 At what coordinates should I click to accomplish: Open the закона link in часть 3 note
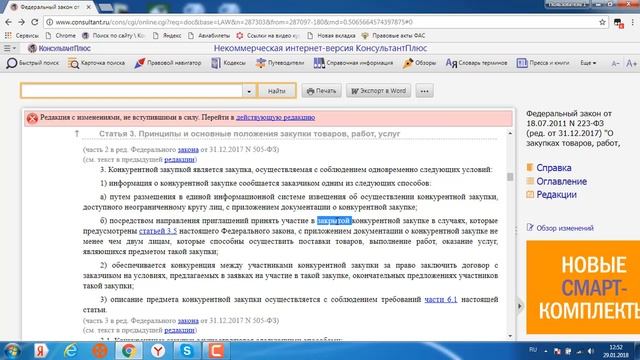coord(188,320)
